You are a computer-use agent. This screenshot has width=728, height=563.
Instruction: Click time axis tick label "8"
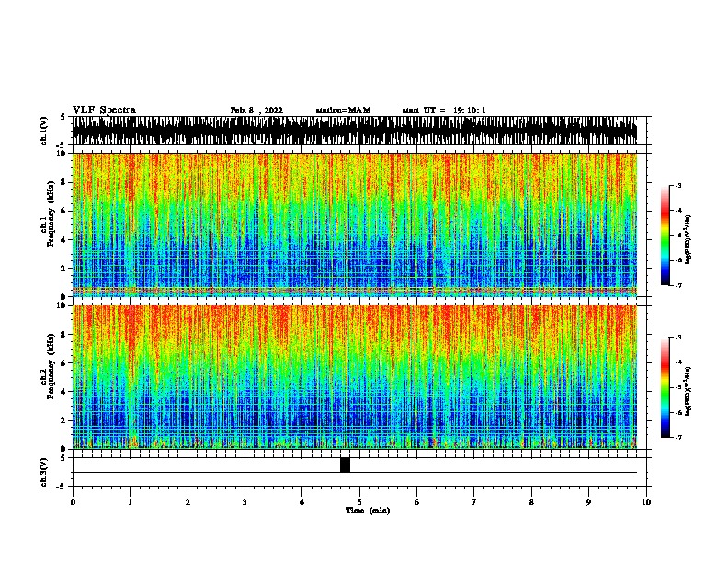click(531, 502)
